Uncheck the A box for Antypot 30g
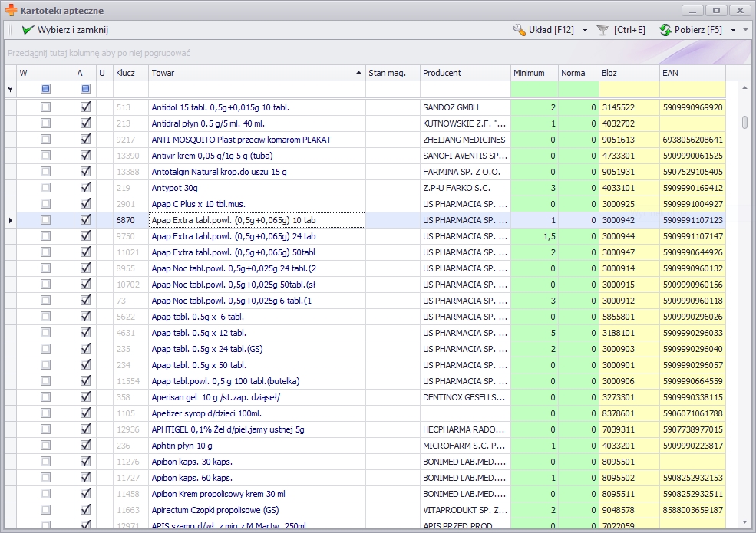 click(x=85, y=188)
